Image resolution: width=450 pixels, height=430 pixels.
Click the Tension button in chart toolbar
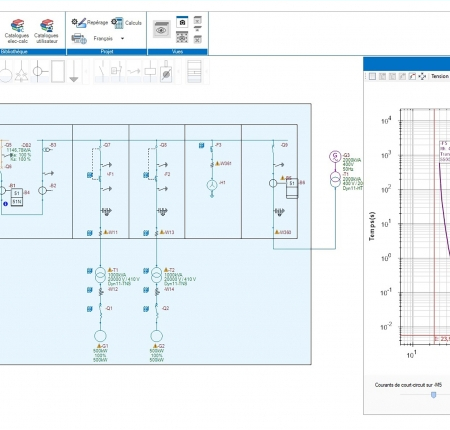[440, 76]
